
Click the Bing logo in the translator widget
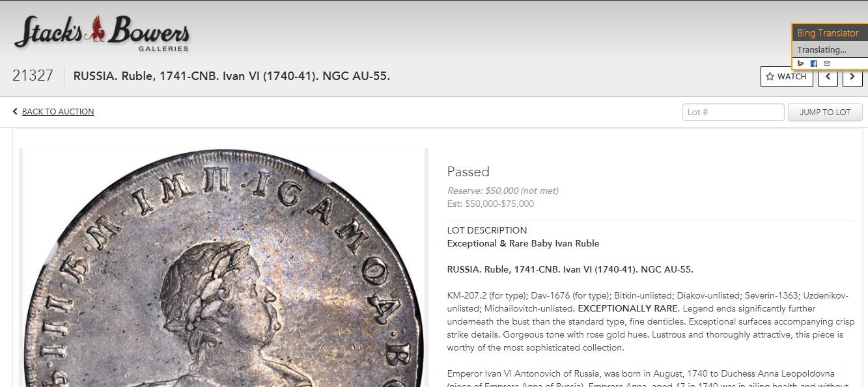click(x=801, y=63)
